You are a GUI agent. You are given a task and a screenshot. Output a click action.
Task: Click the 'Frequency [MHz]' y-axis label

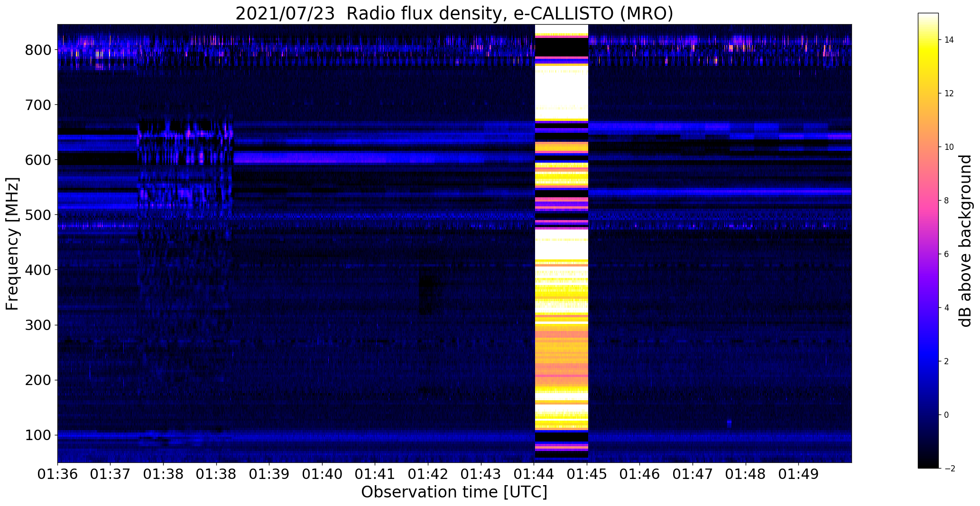click(x=12, y=244)
